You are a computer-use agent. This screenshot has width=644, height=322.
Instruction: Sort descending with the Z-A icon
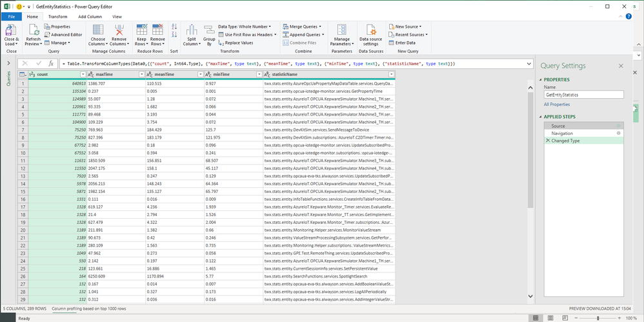(174, 34)
